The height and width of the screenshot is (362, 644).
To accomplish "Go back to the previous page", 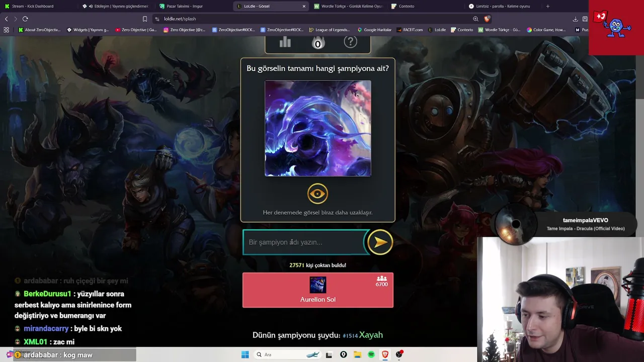I will click(x=7, y=19).
